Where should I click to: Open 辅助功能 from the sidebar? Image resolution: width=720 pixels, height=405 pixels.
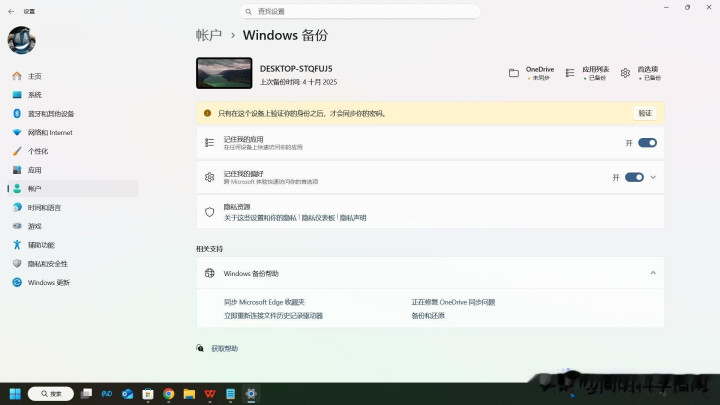[x=41, y=245]
